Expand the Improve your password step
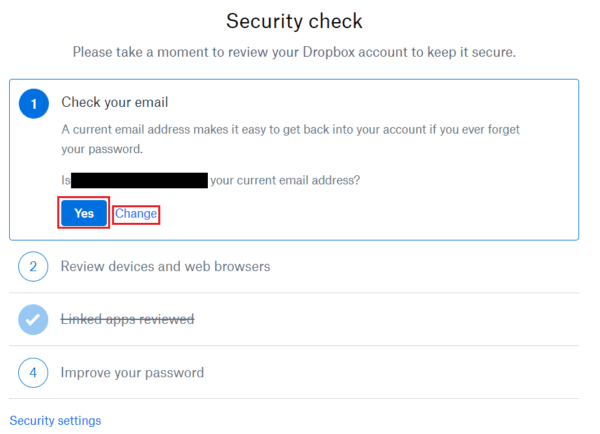This screenshot has width=600, height=434. pyautogui.click(x=132, y=373)
